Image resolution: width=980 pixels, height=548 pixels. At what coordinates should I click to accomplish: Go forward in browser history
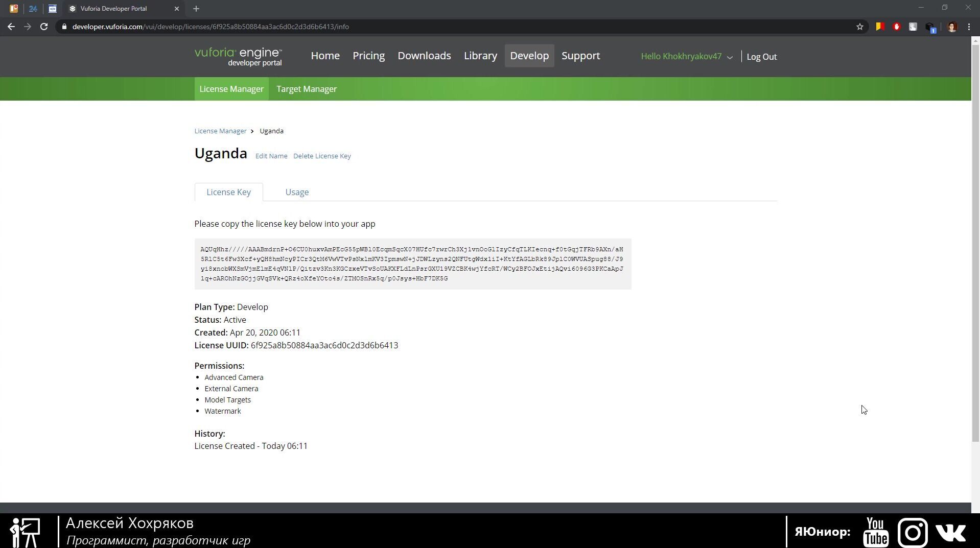tap(28, 27)
